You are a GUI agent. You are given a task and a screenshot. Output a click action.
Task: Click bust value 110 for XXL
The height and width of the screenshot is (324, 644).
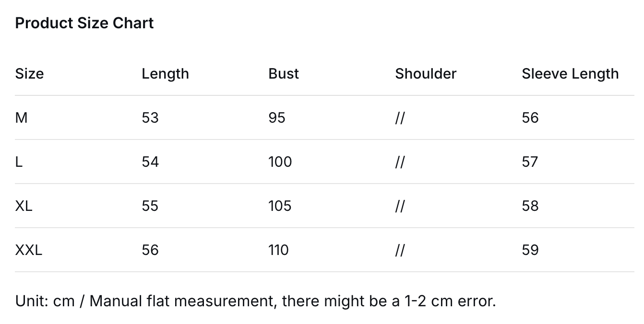pos(279,250)
